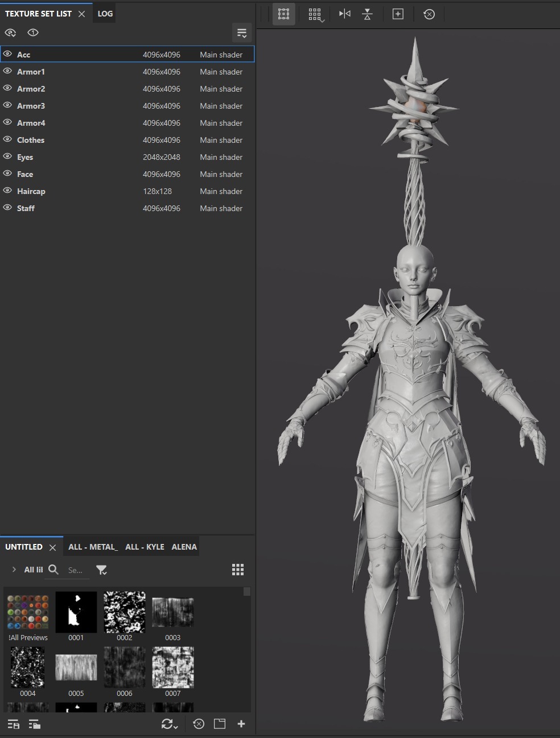Click the solo visibility eye icon
Image resolution: width=560 pixels, height=738 pixels.
(x=33, y=32)
